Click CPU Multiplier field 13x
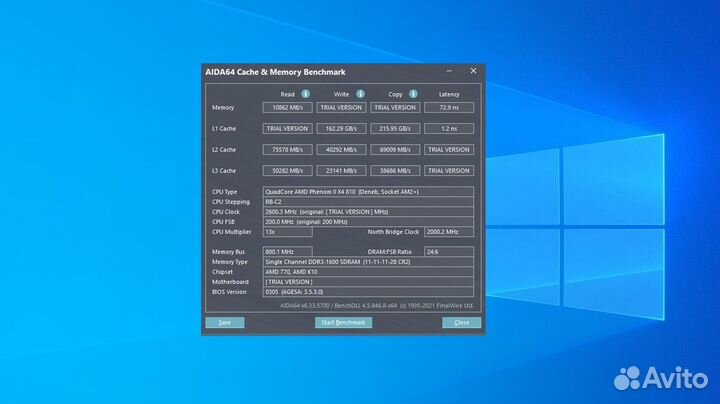The image size is (720, 404). 287,232
